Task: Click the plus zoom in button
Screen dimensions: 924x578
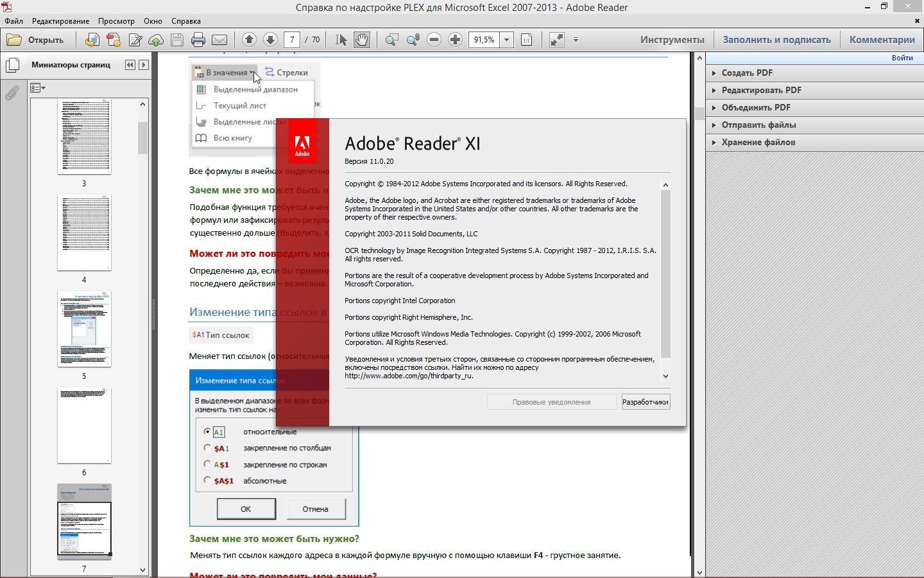Action: point(455,40)
